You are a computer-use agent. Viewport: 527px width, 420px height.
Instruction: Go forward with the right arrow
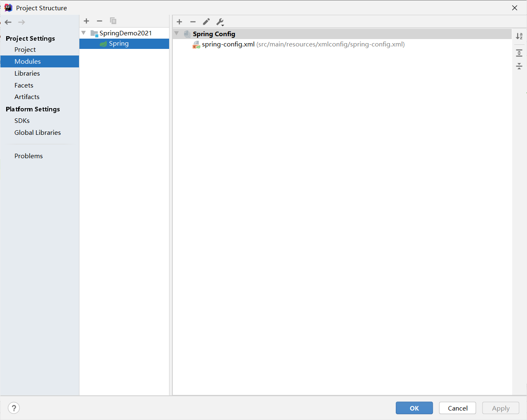pos(22,22)
